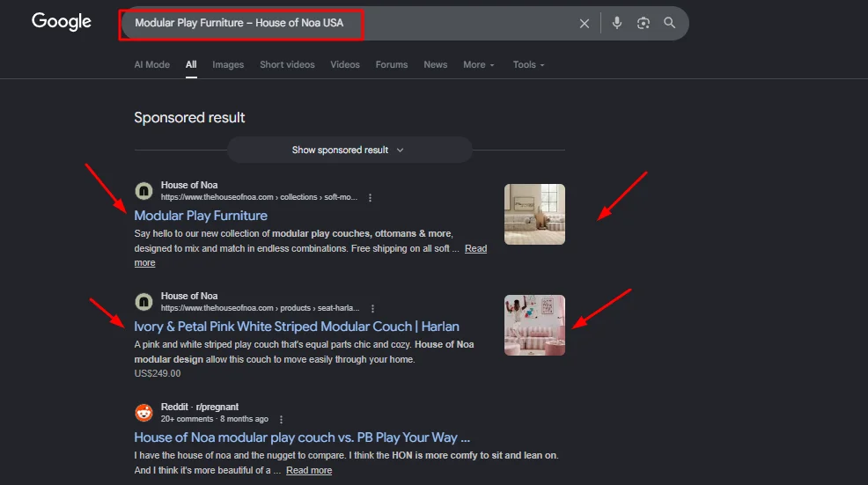Click 20+ comments · 8 months ago text

point(215,419)
